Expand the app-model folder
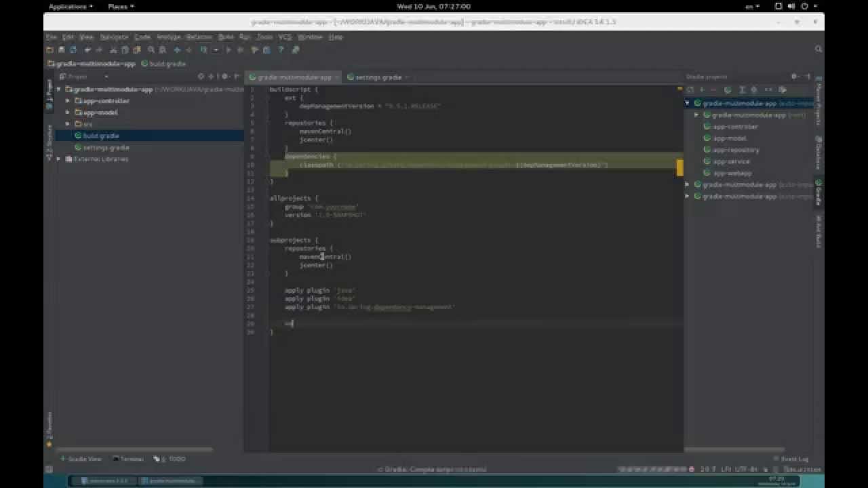Viewport: 868px width, 488px height. click(x=68, y=113)
